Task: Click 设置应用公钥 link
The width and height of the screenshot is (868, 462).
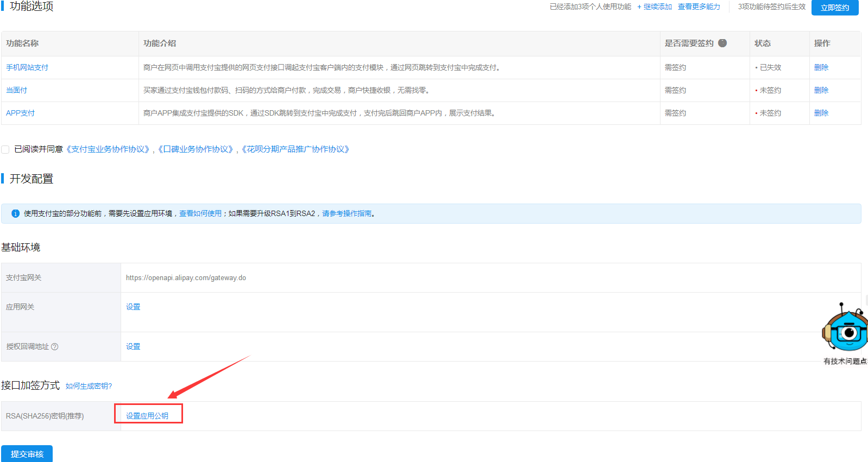Action: [147, 416]
